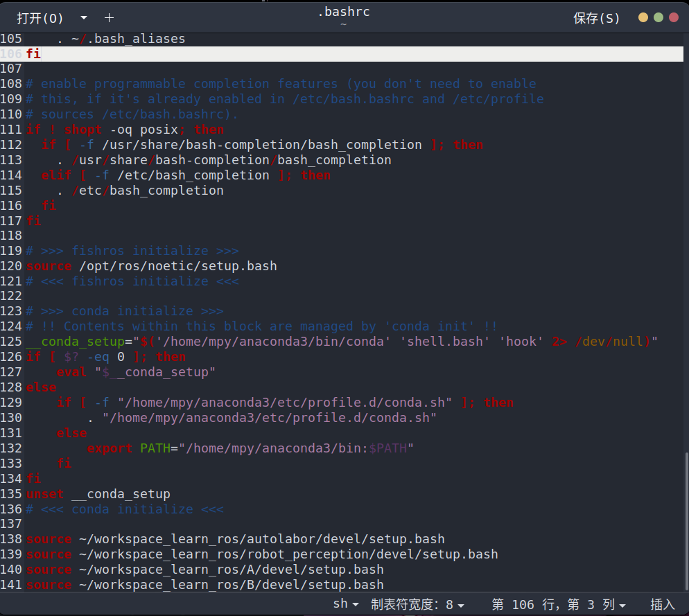Minimize window with the yellow circle icon
This screenshot has height=616, width=689.
[x=643, y=18]
